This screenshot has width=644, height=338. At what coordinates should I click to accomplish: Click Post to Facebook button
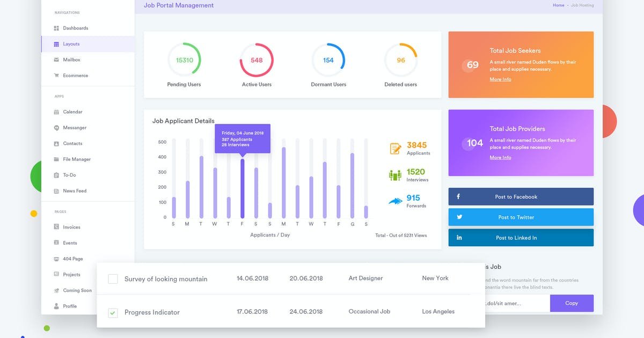pyautogui.click(x=521, y=196)
